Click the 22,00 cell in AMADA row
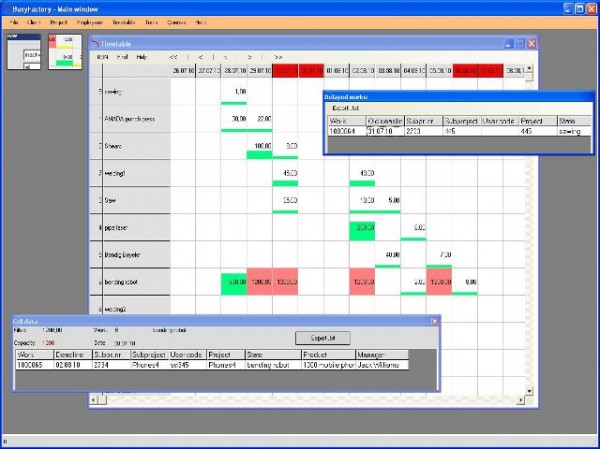600x449 pixels. pos(260,119)
